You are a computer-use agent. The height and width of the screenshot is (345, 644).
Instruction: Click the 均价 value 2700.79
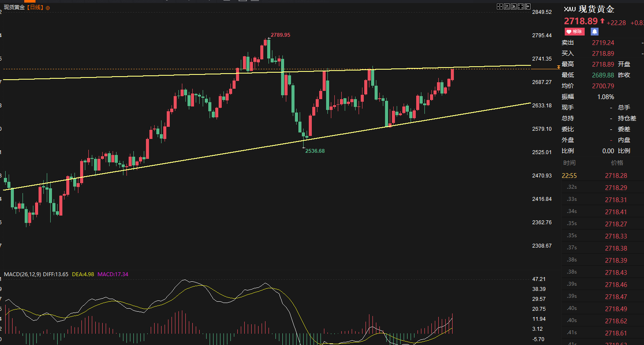coord(603,86)
